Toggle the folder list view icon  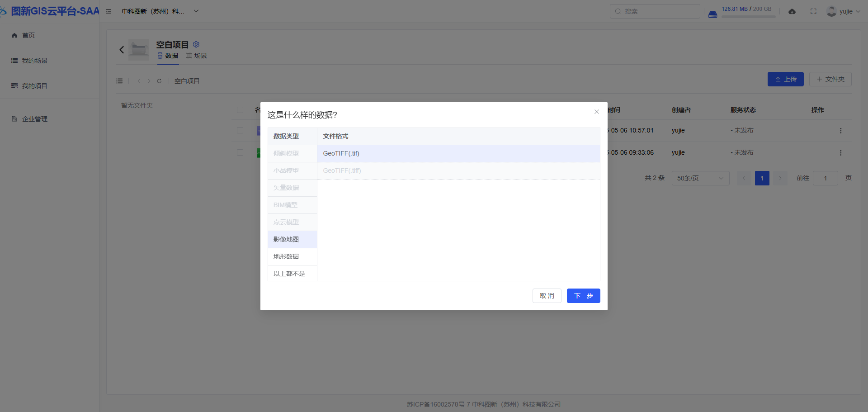pyautogui.click(x=119, y=81)
